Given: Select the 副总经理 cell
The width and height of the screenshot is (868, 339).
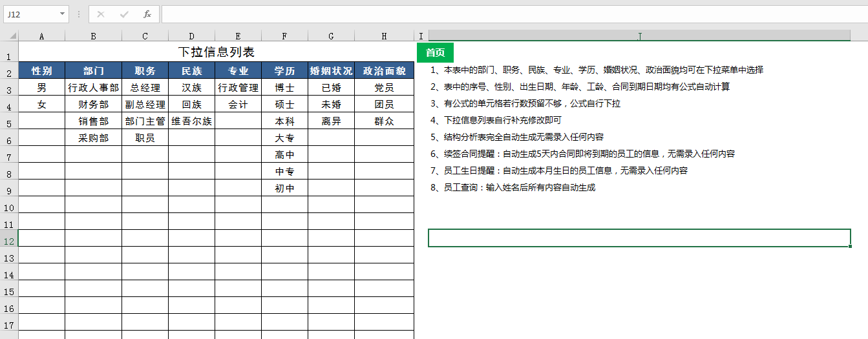Looking at the screenshot, I should (x=145, y=104).
